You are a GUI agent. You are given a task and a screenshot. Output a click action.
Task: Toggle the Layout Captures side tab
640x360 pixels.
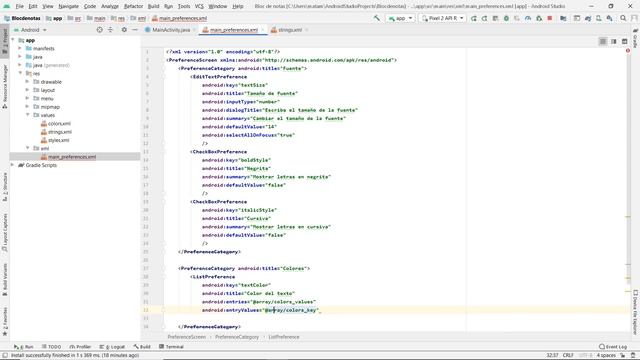point(4,232)
